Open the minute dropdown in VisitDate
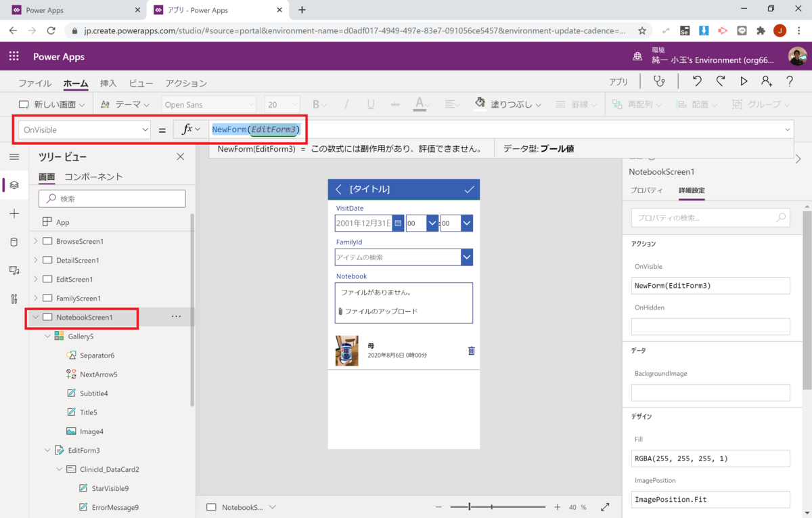 pyautogui.click(x=466, y=223)
